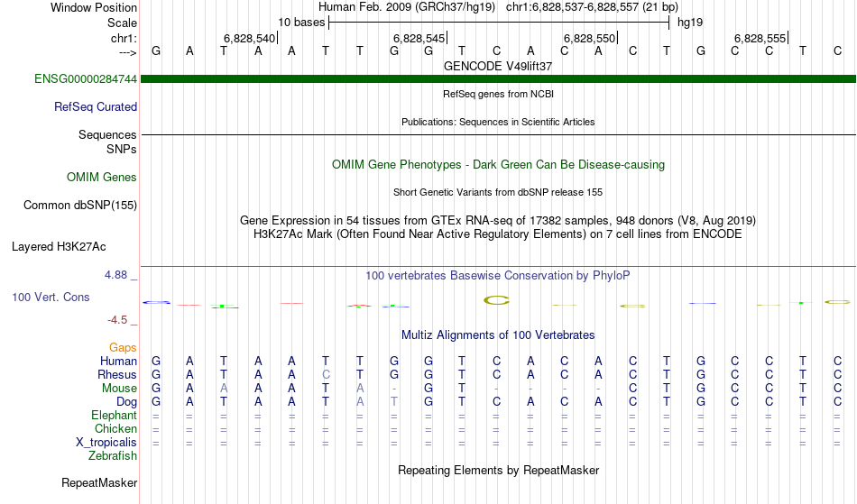Viewport: 857px width, 504px height.
Task: Open the RefSeq Curated track label
Action: coord(96,107)
